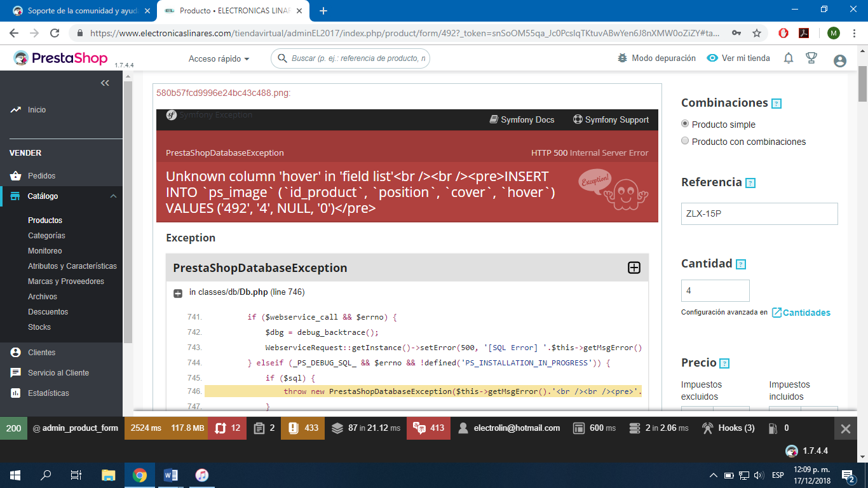Open iTunes from the taskbar
This screenshot has width=868, height=488.
click(x=201, y=475)
